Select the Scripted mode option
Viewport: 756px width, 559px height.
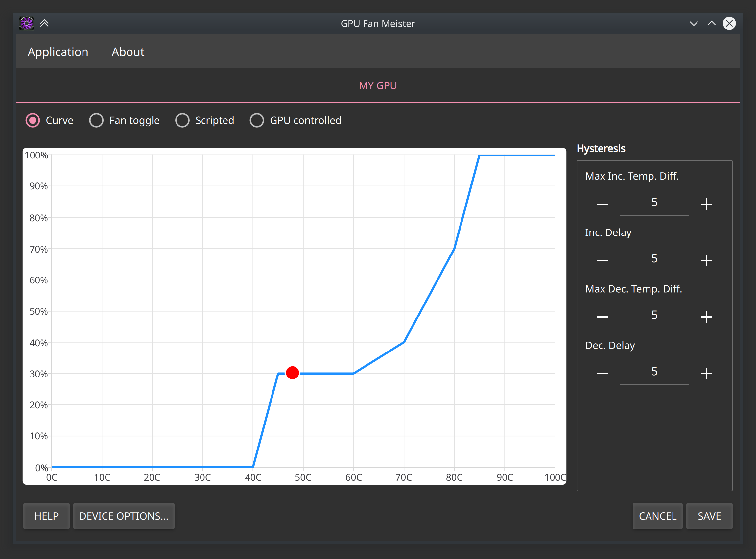point(182,120)
